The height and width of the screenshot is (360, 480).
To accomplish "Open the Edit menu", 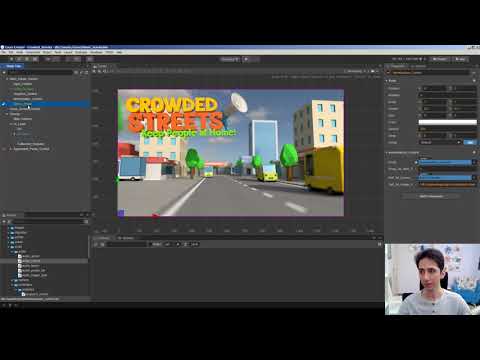I will (x=11, y=52).
